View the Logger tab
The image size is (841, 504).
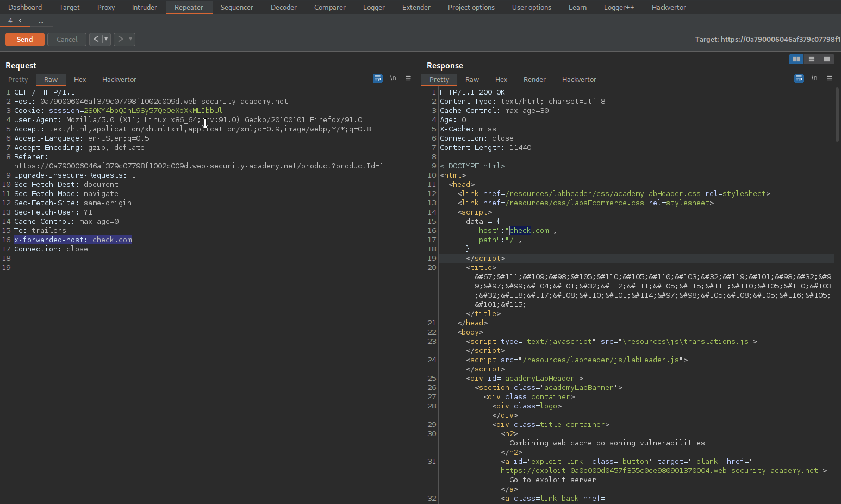click(374, 8)
